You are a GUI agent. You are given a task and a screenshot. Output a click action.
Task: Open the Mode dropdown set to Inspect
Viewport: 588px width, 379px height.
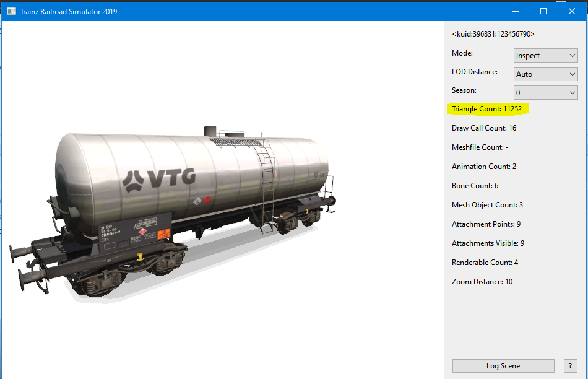tap(545, 56)
